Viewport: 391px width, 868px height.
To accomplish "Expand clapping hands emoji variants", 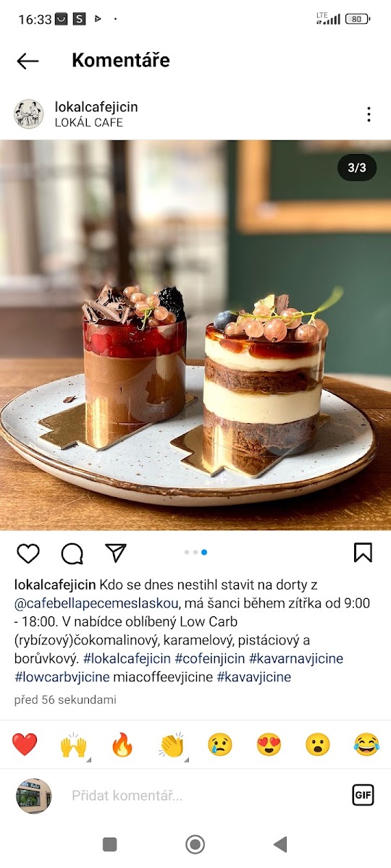I will 172,744.
